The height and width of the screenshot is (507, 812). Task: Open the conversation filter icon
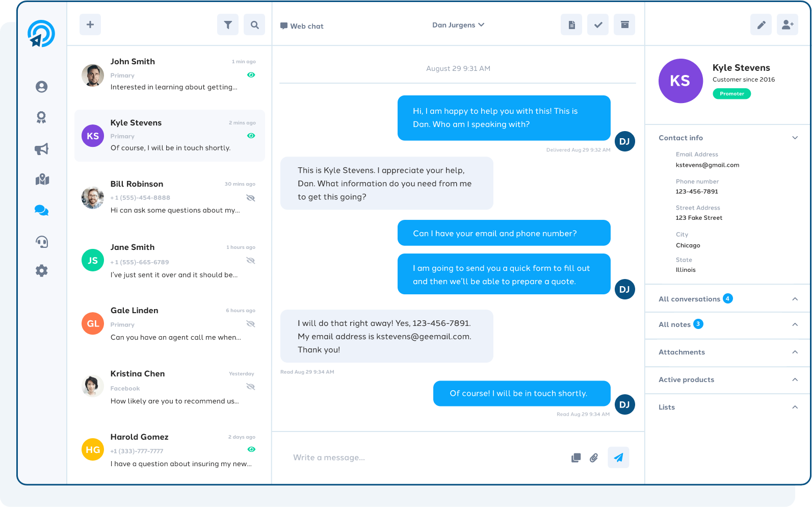228,24
